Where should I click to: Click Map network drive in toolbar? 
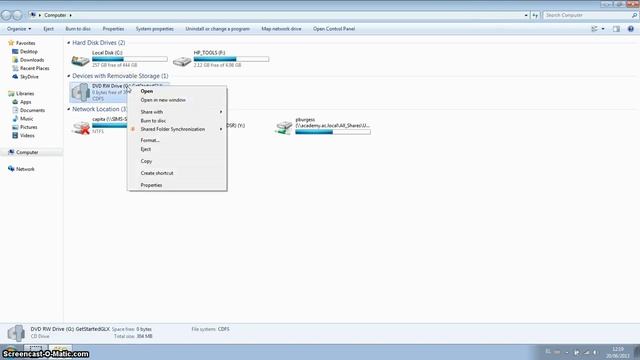(x=281, y=29)
